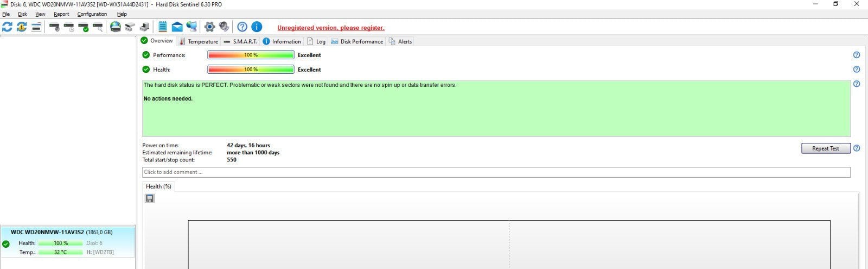
Task: Switch to the Alerts tab
Action: [x=400, y=41]
